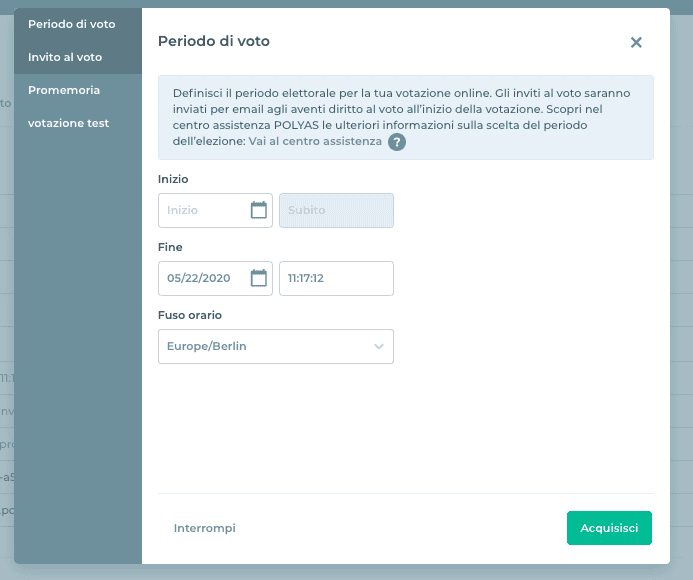This screenshot has height=580, width=693.
Task: Open the Promemoria sidebar tab
Action: 64,90
